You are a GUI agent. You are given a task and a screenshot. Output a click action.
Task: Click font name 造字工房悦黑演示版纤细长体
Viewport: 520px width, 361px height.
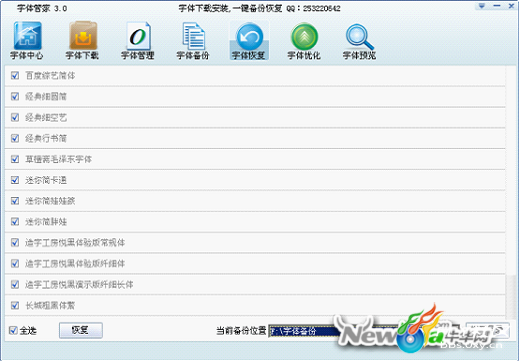[79, 285]
